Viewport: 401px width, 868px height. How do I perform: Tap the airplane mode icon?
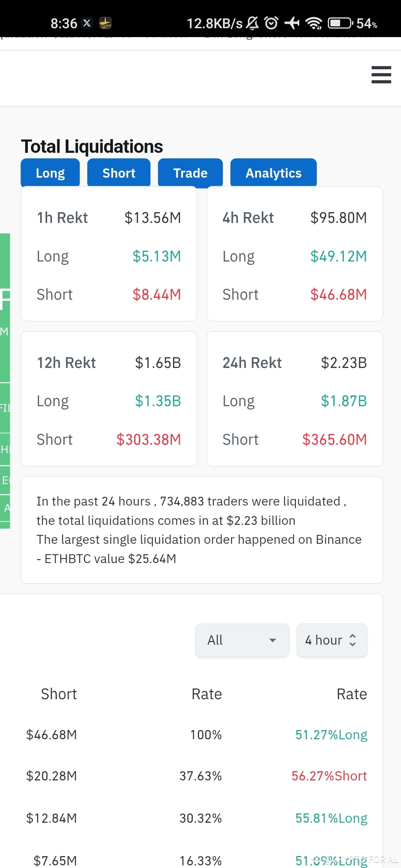click(293, 23)
